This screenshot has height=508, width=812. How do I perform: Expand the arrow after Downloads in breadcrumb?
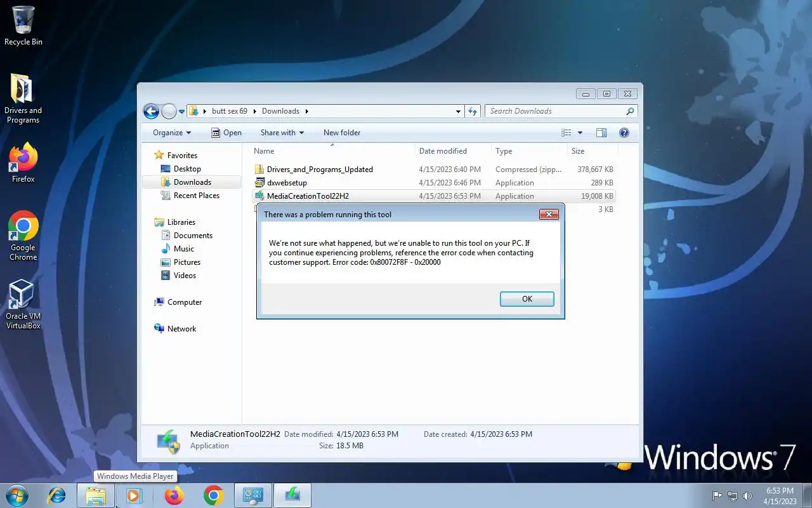(x=306, y=111)
